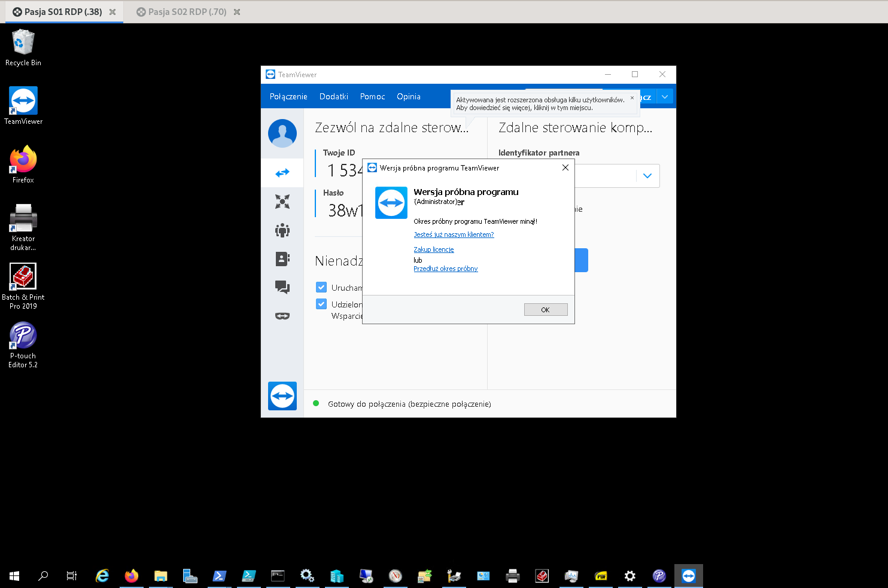
Task: Open the Recycle Bin desktop icon
Action: click(23, 48)
